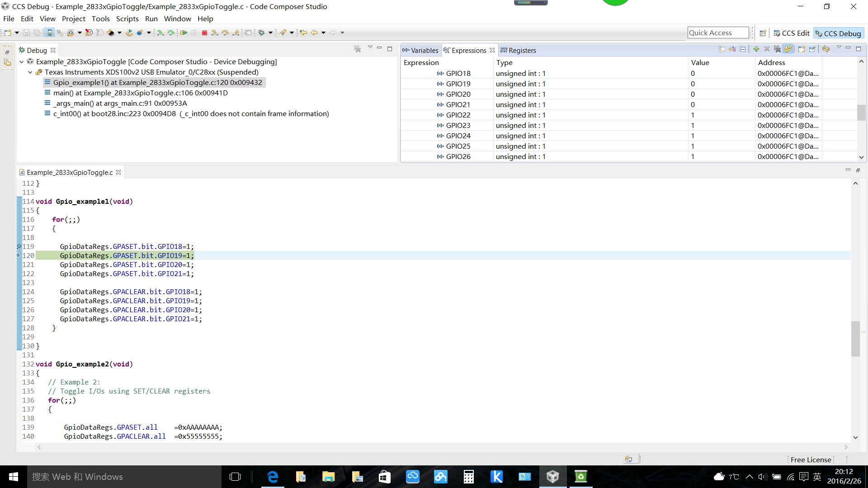Click the Save All toolbar icon
Viewport: 868px width, 488px height.
[x=37, y=33]
